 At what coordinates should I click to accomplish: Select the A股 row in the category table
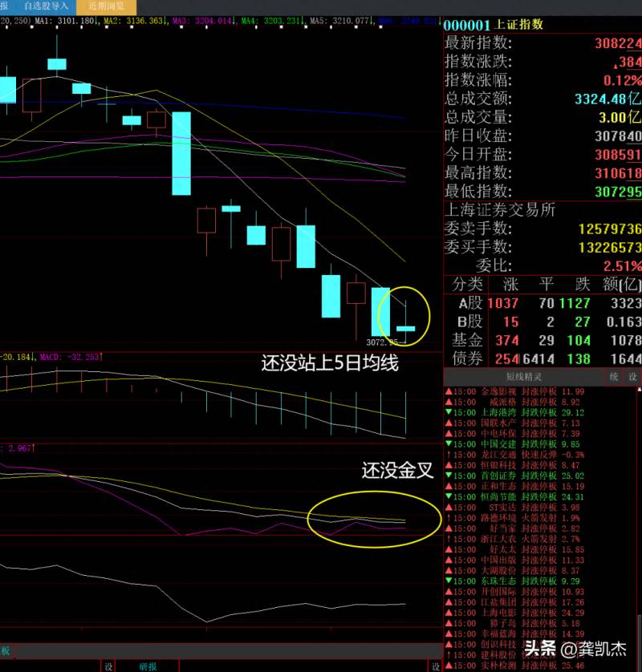pyautogui.click(x=542, y=303)
